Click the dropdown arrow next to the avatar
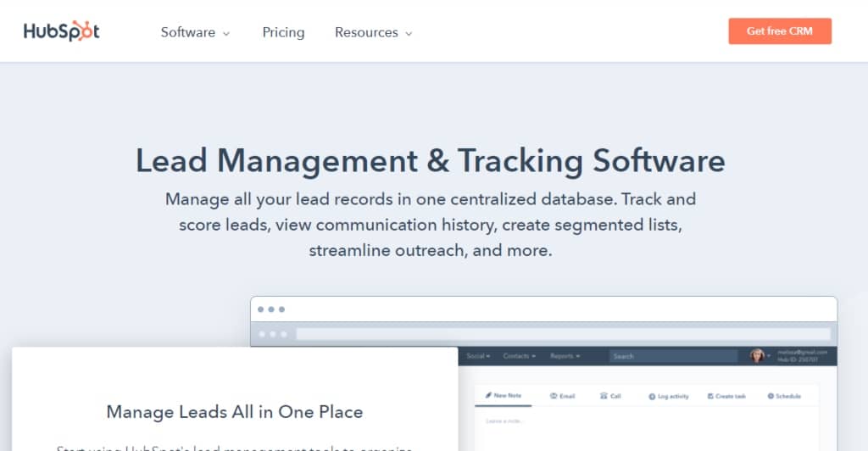This screenshot has height=451, width=868. [769, 356]
